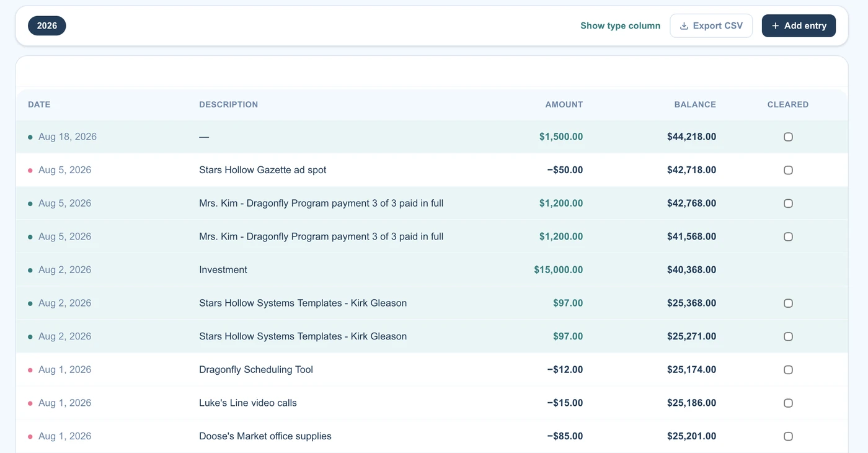The width and height of the screenshot is (868, 453).
Task: Check cleared box for Aug 18 $1,500.00 entry
Action: (x=788, y=137)
